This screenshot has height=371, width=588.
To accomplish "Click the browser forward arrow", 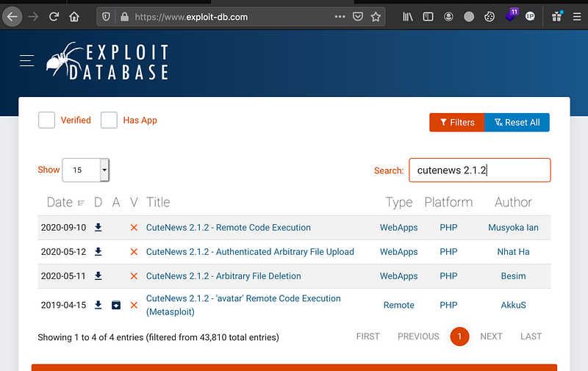I will click(33, 17).
